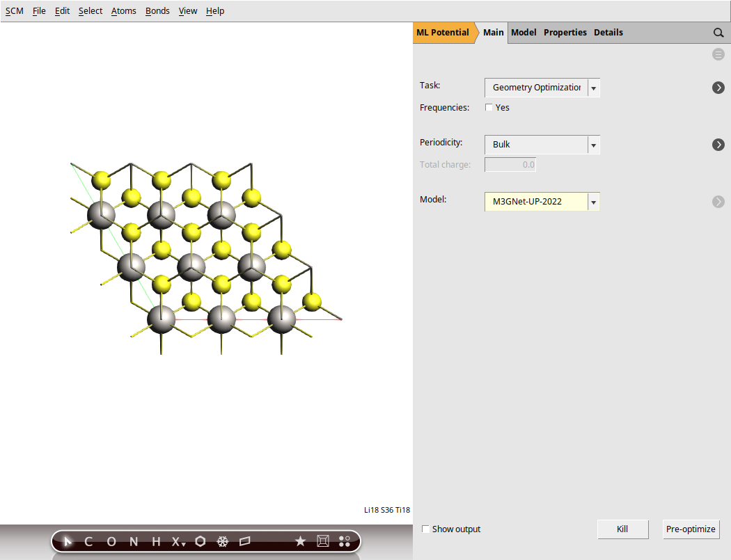731x560 pixels.
Task: Change Periodicity from the Bulk dropdown
Action: (x=592, y=145)
